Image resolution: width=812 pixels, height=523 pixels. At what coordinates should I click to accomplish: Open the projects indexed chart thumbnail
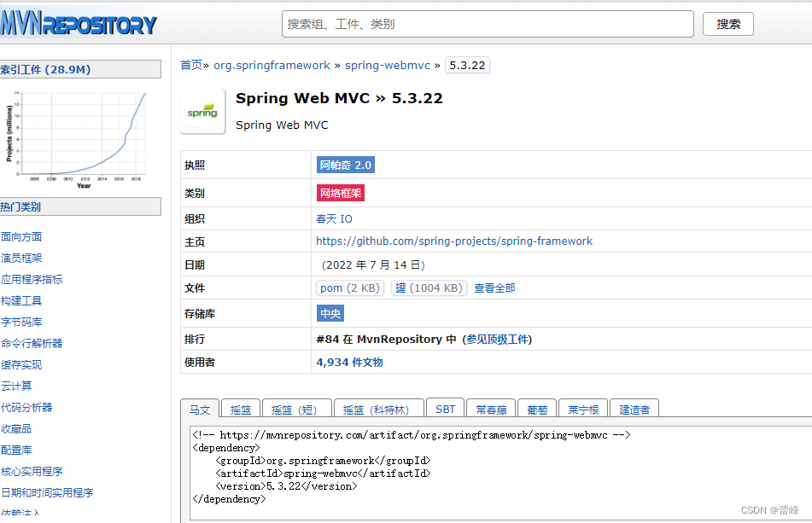pyautogui.click(x=81, y=135)
